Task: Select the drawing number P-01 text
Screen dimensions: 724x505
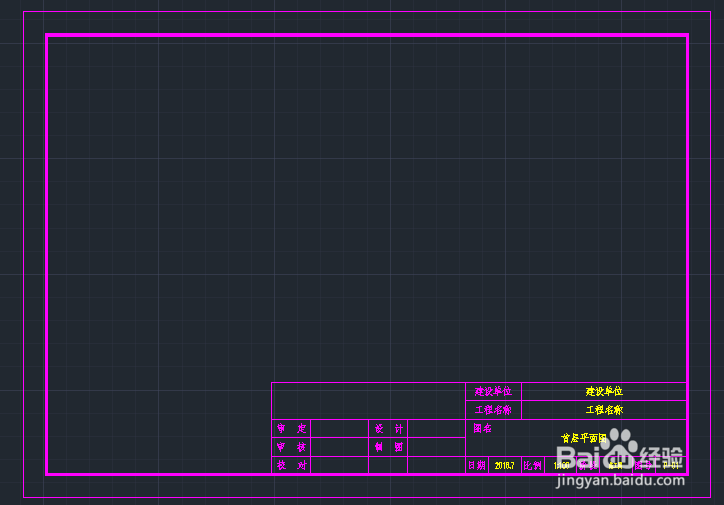Action: 671,466
